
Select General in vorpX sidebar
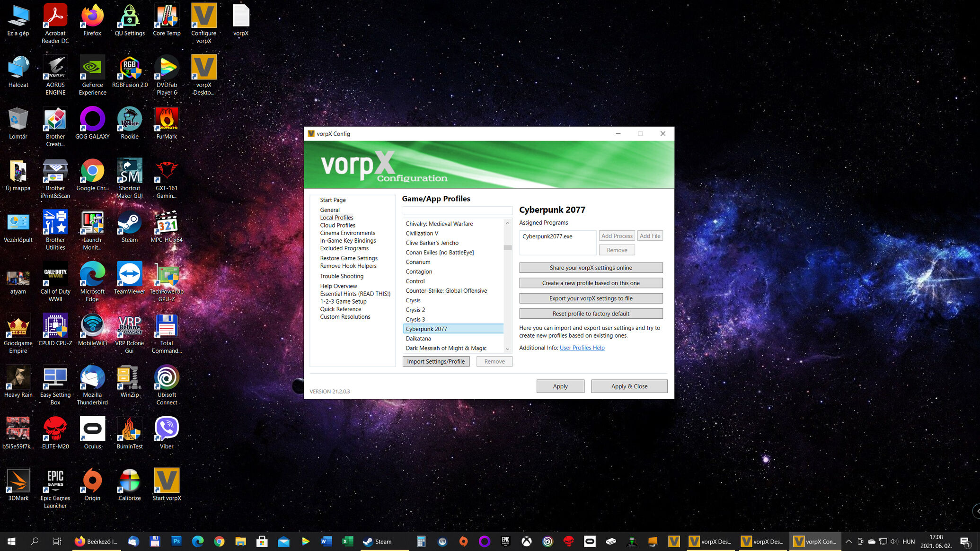pyautogui.click(x=330, y=210)
